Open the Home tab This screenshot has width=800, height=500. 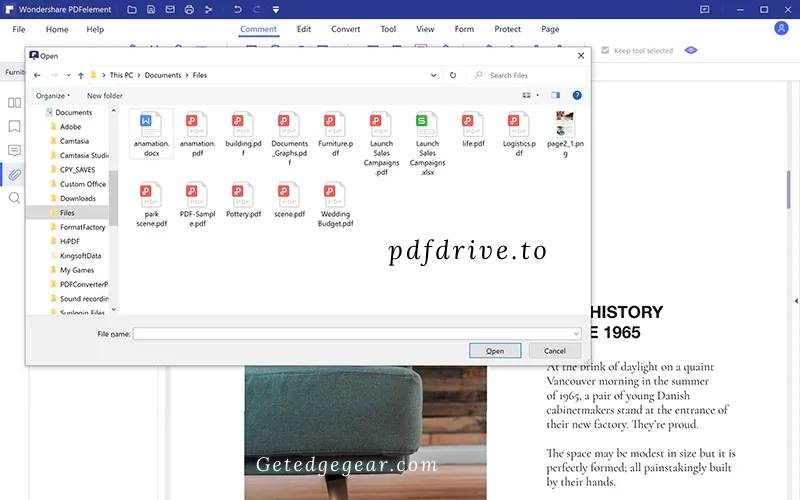pyautogui.click(x=57, y=29)
